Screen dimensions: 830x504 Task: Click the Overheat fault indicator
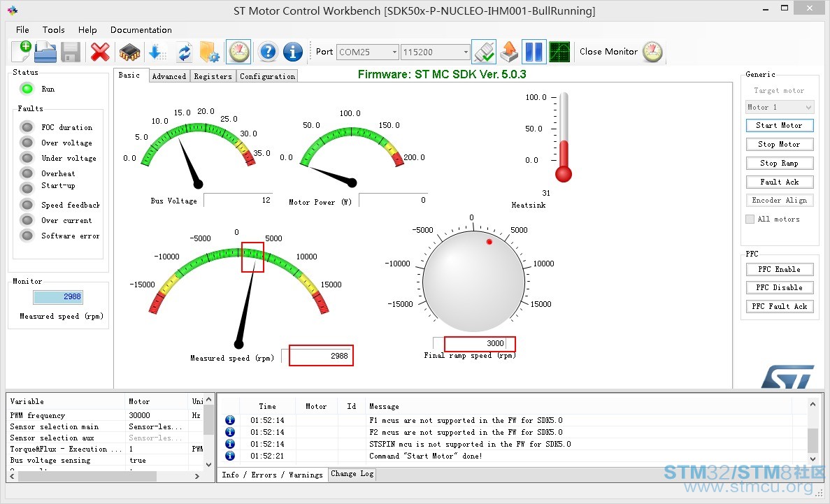(x=27, y=173)
